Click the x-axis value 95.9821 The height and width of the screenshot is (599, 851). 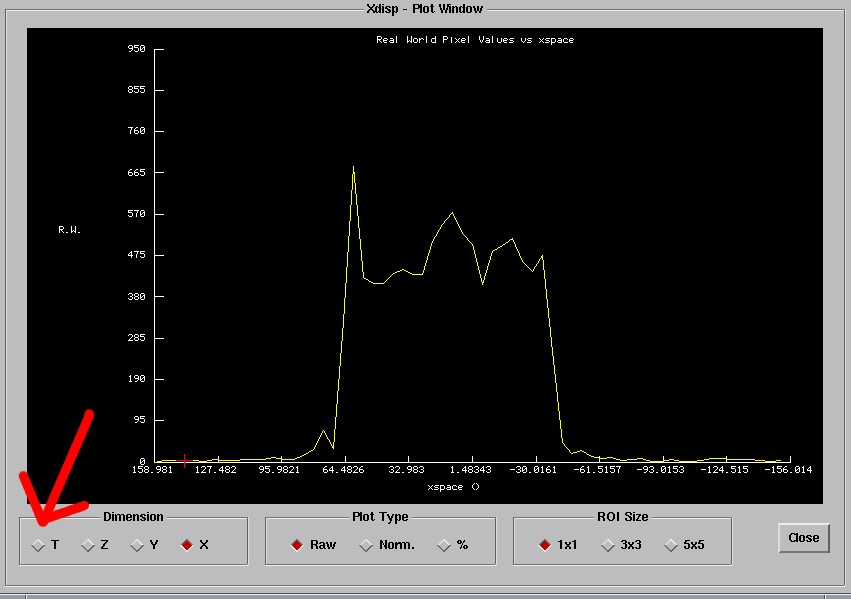point(279,470)
